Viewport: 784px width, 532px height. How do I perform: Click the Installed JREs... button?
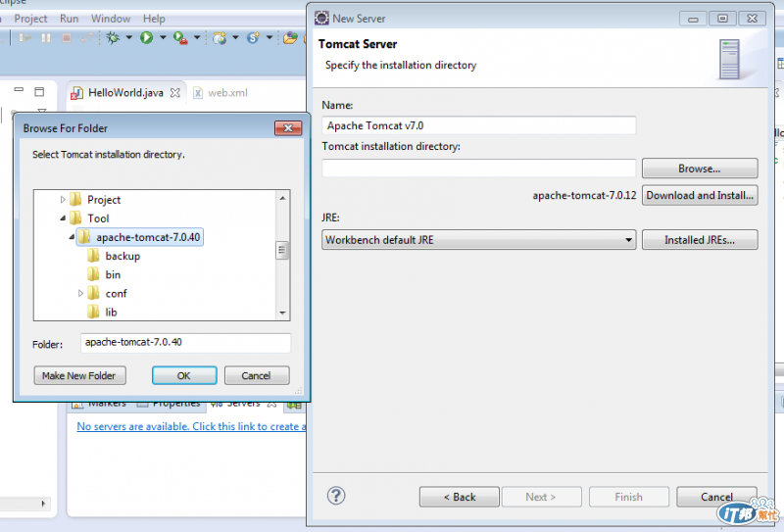pos(700,240)
